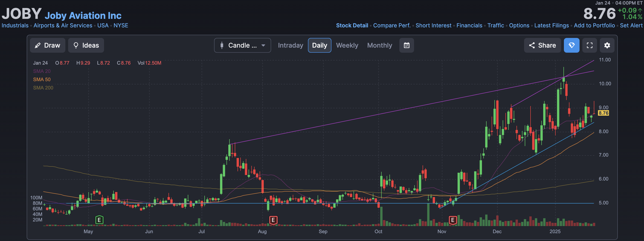644x241 pixels.
Task: Switch to Monthly timeframe
Action: [380, 45]
